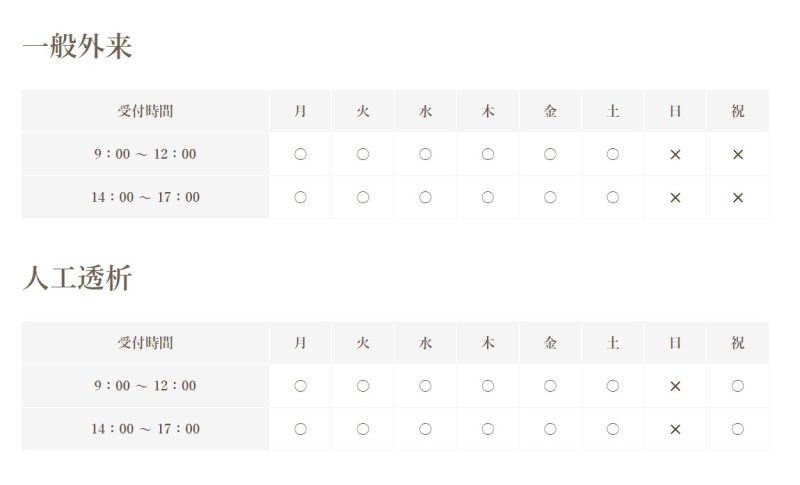
Task: Click the 月 column header in 一般外来 table
Action: 300,111
